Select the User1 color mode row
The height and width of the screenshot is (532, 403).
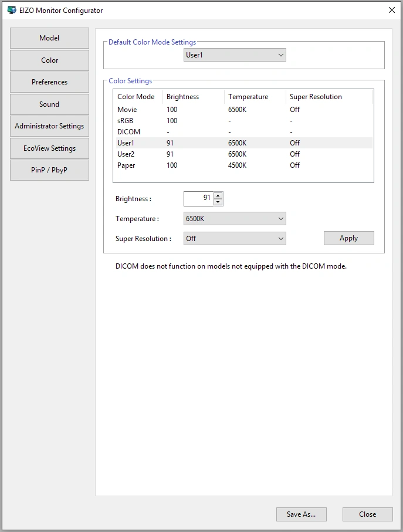(x=243, y=143)
